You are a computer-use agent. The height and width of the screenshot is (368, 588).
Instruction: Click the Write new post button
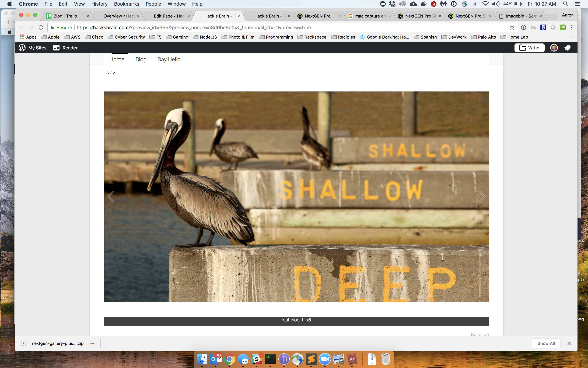point(529,48)
